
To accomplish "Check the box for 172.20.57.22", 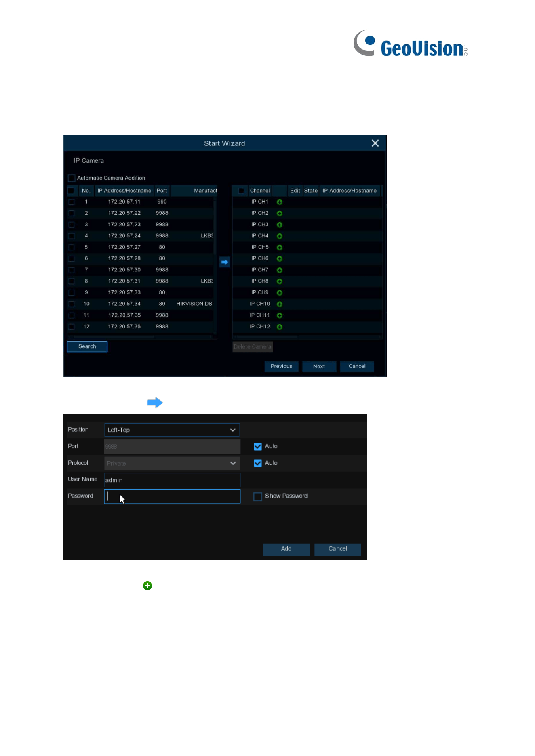I will click(72, 213).
